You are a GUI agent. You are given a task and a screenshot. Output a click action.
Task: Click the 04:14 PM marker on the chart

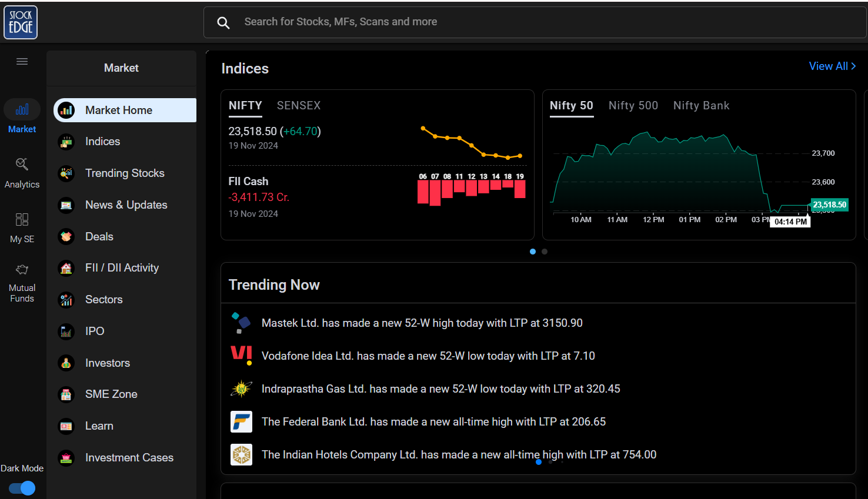(790, 222)
